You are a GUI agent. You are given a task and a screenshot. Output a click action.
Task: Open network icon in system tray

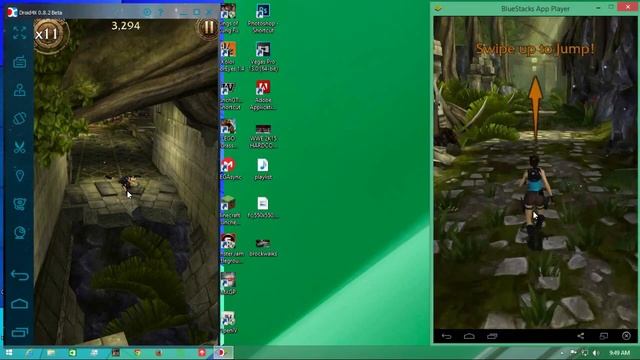pos(585,353)
